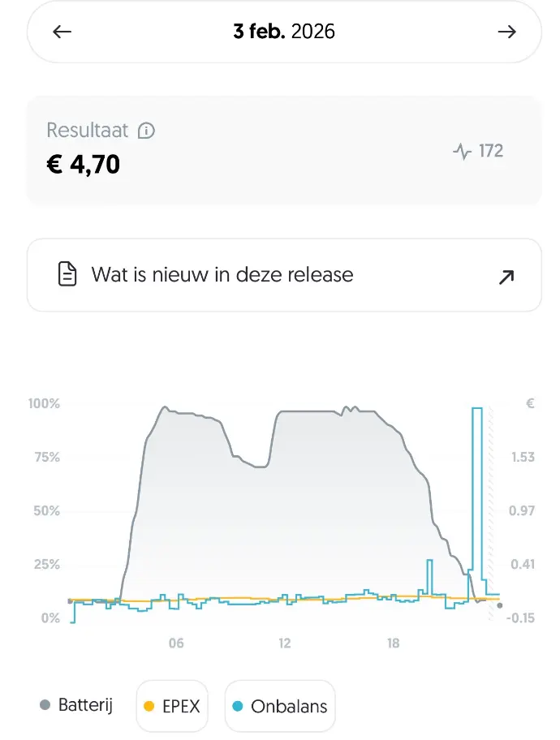The width and height of the screenshot is (560, 740).
Task: Open release notes via diagonal arrow icon
Action: [506, 277]
